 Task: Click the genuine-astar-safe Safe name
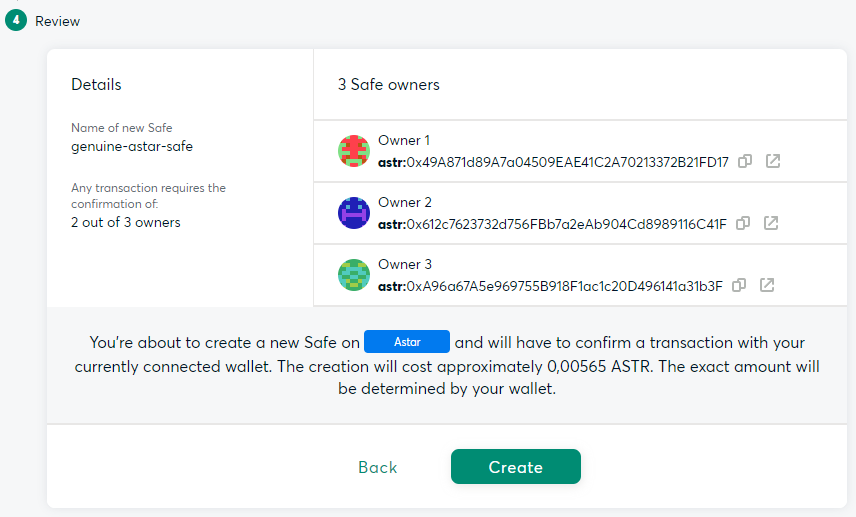(132, 146)
